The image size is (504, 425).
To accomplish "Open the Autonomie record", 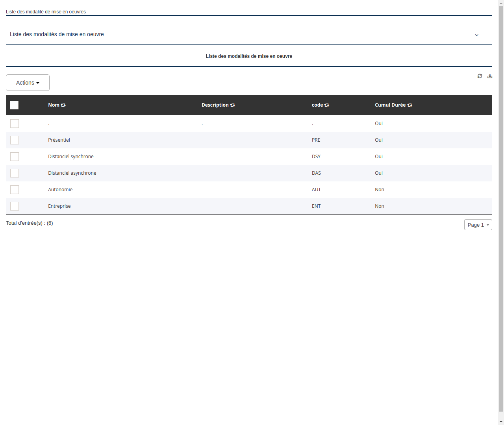I will 60,189.
